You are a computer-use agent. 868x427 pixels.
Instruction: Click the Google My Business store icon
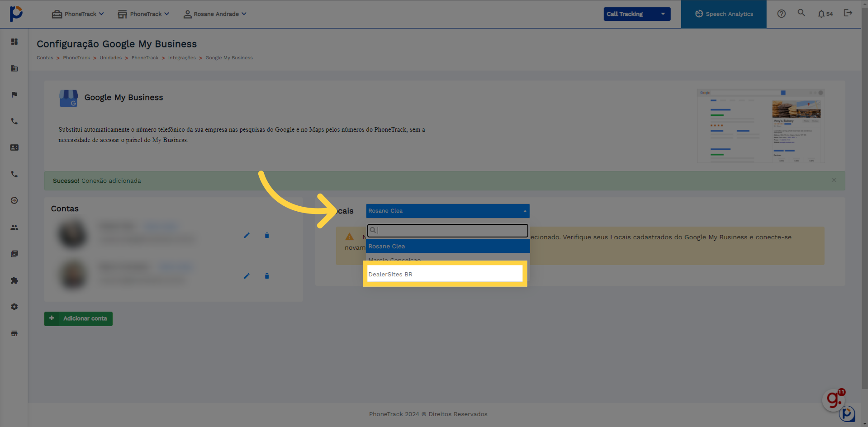[x=68, y=98]
